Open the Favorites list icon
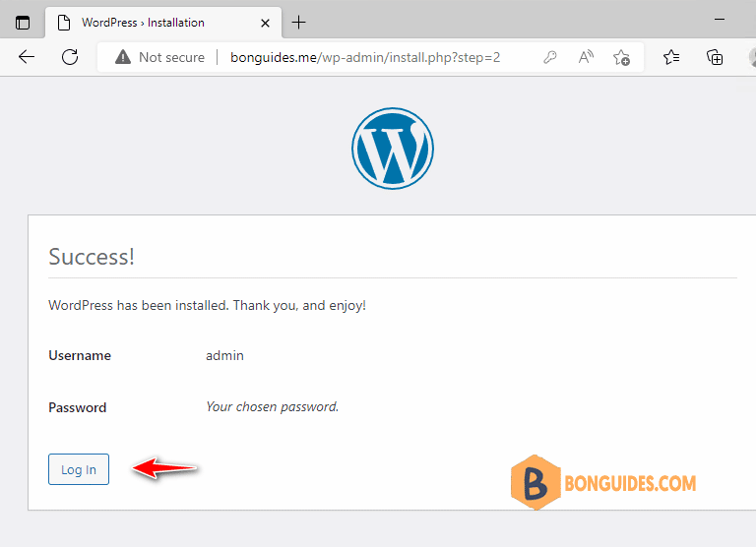 click(671, 57)
